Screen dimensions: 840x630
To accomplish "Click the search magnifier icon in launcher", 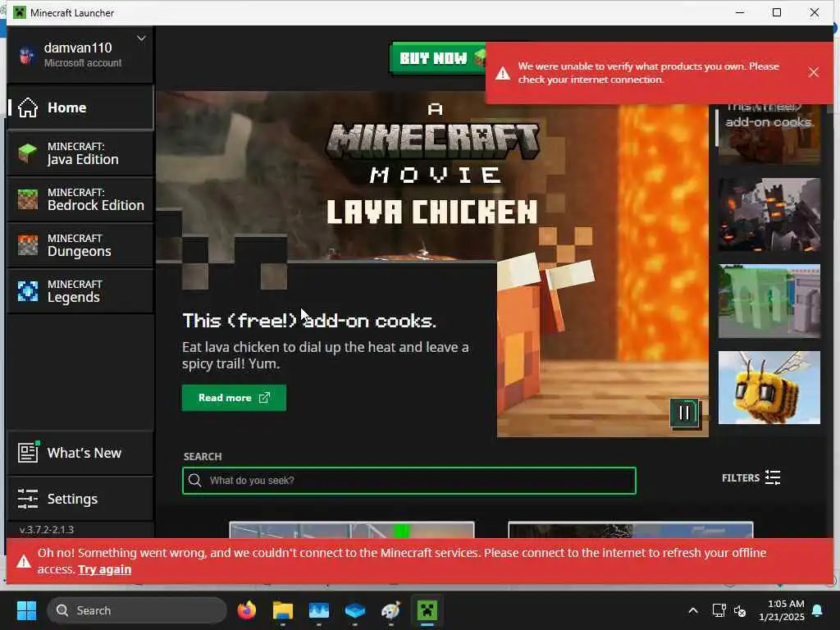I will pyautogui.click(x=195, y=481).
